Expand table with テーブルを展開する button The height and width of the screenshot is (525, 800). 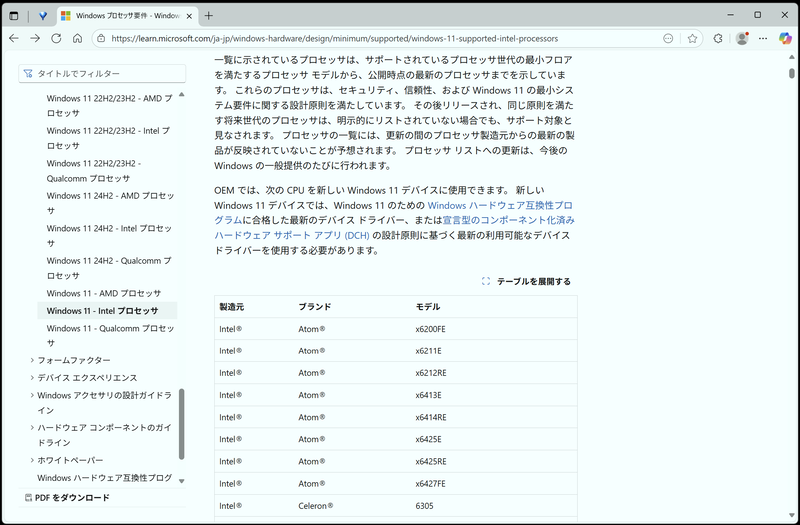coord(527,281)
